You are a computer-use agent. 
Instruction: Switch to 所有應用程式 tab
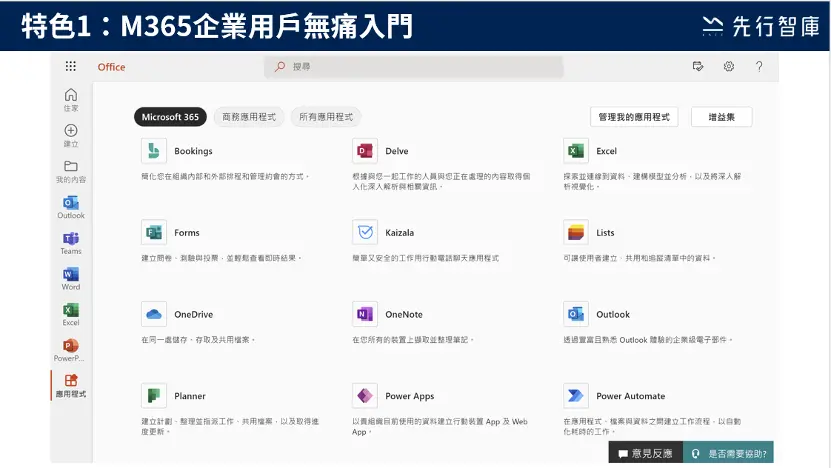tap(326, 117)
